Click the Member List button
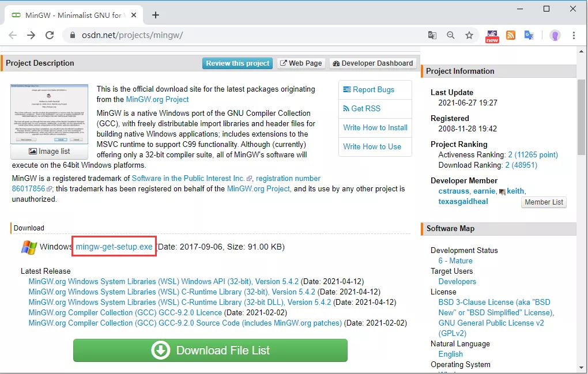The image size is (588, 374). click(544, 202)
